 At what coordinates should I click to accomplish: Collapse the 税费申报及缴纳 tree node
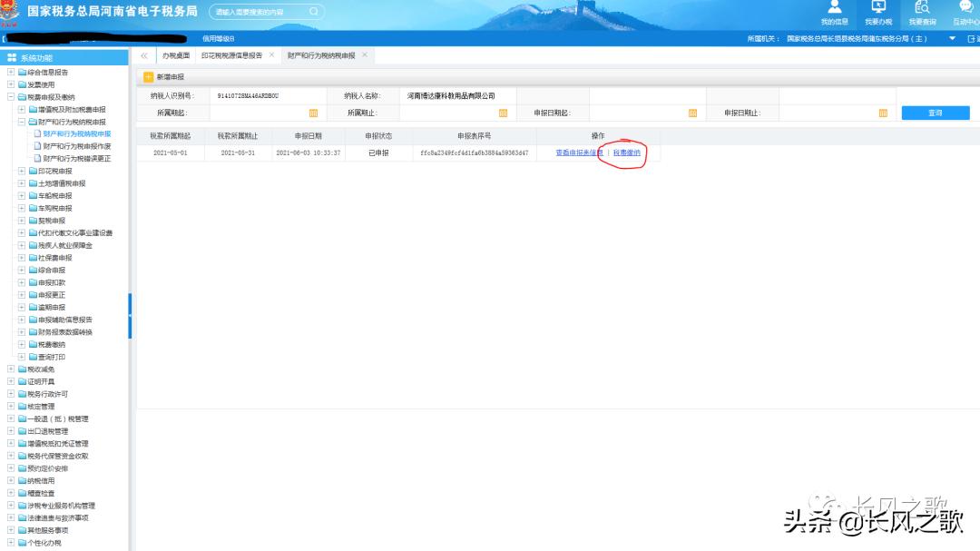(x=10, y=97)
